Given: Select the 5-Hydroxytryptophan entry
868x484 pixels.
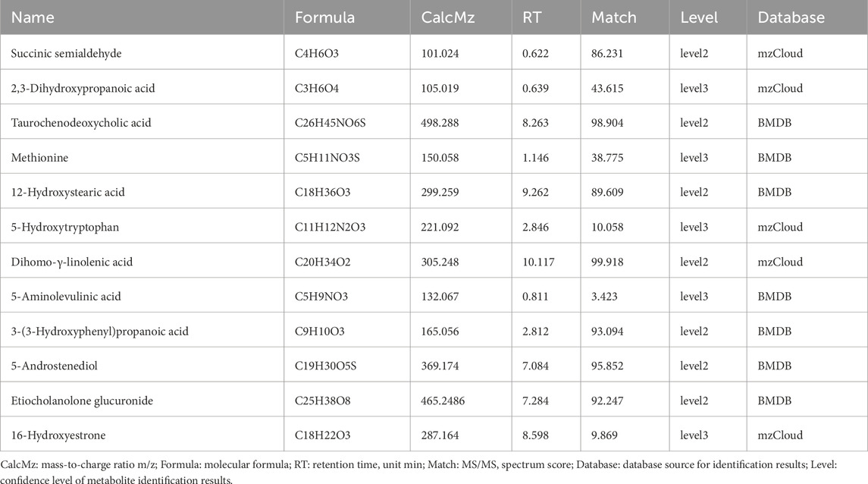Looking at the screenshot, I should tap(60, 227).
